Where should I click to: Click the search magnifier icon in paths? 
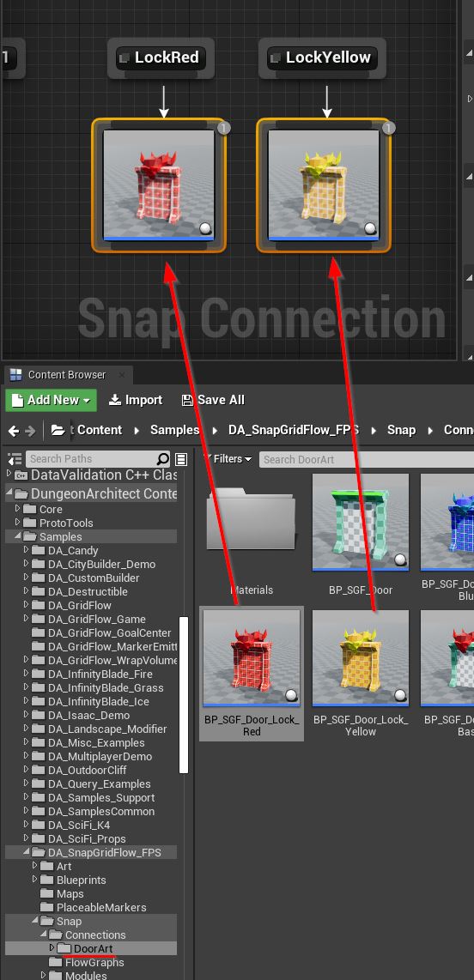162,459
